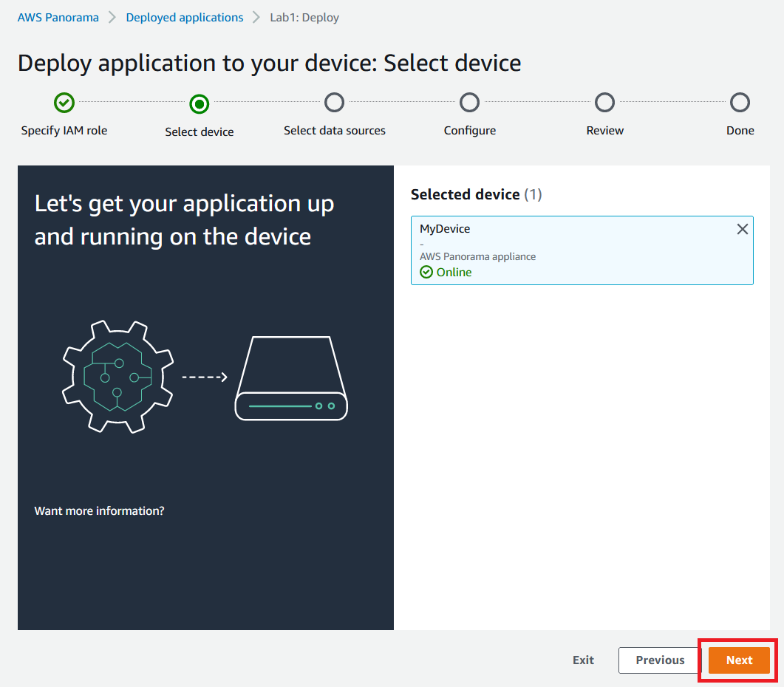Click the Configure step circle
The image size is (784, 687).
469,103
